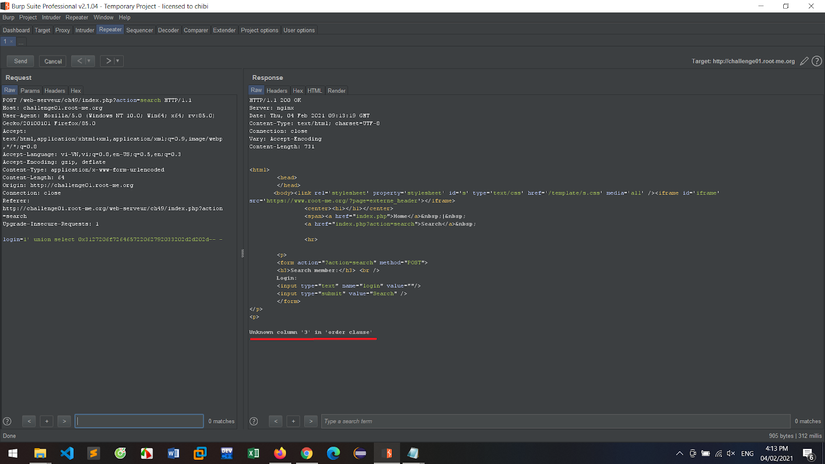Open Firefox from the taskbar
The width and height of the screenshot is (825, 464).
pos(280,453)
